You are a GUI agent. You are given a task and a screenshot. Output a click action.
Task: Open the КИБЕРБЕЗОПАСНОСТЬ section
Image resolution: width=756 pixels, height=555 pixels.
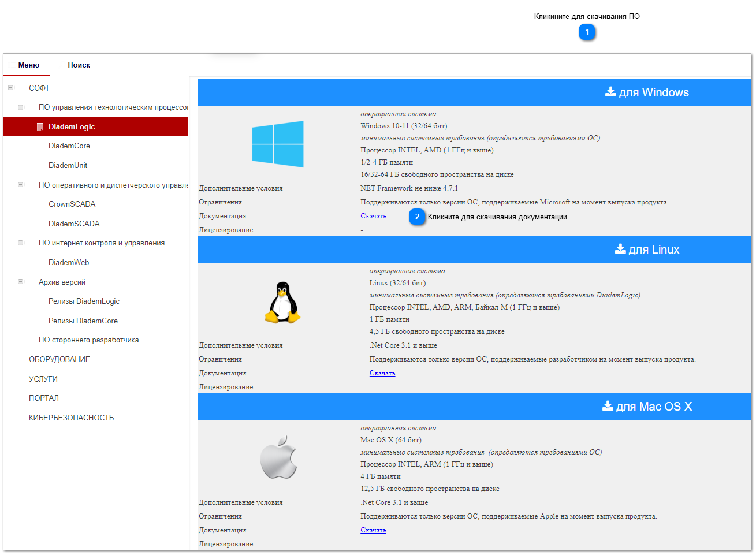(x=72, y=418)
